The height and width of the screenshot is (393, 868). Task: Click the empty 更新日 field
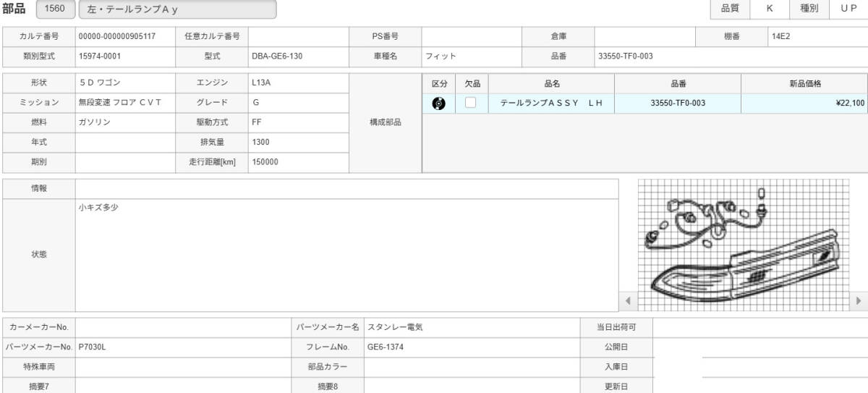[x=760, y=386]
